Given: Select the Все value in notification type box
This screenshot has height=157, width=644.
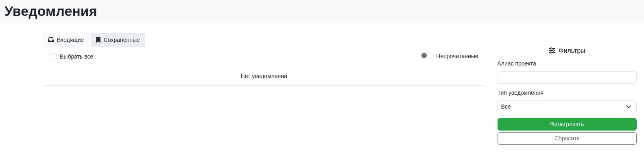Looking at the screenshot, I should point(506,107).
